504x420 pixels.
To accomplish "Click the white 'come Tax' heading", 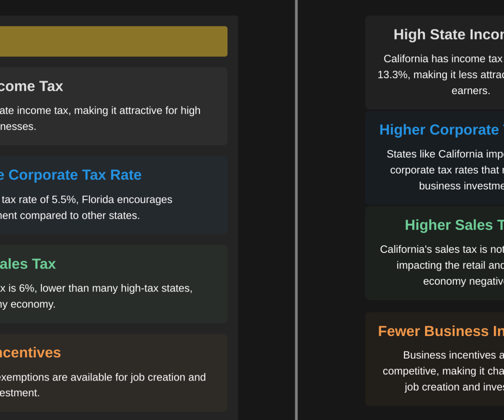I will (x=31, y=86).
